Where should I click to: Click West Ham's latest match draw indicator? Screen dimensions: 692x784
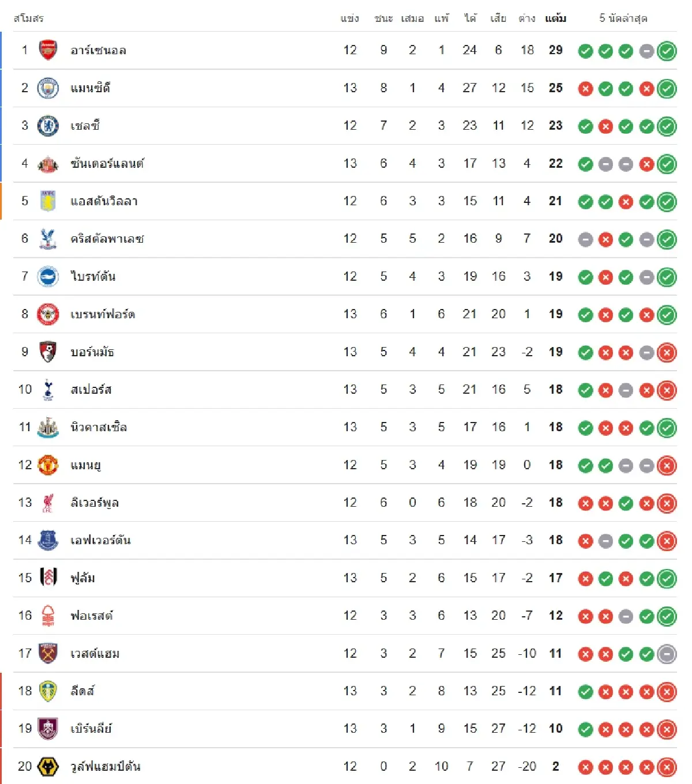pyautogui.click(x=667, y=654)
